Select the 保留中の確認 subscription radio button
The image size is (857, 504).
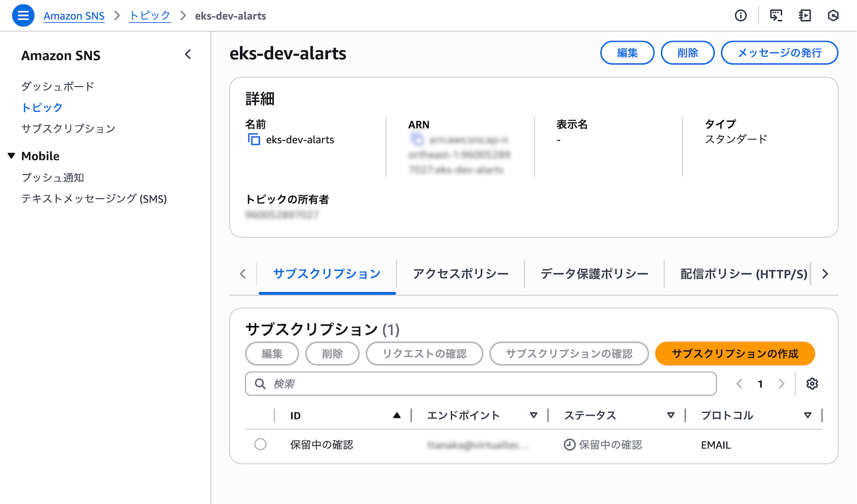pyautogui.click(x=261, y=444)
